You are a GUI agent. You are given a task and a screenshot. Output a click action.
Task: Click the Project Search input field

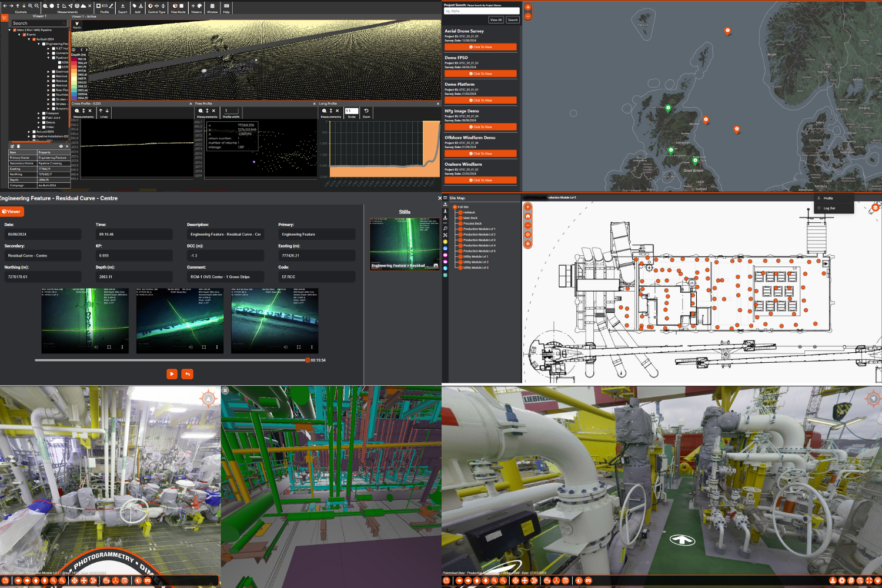coord(482,11)
